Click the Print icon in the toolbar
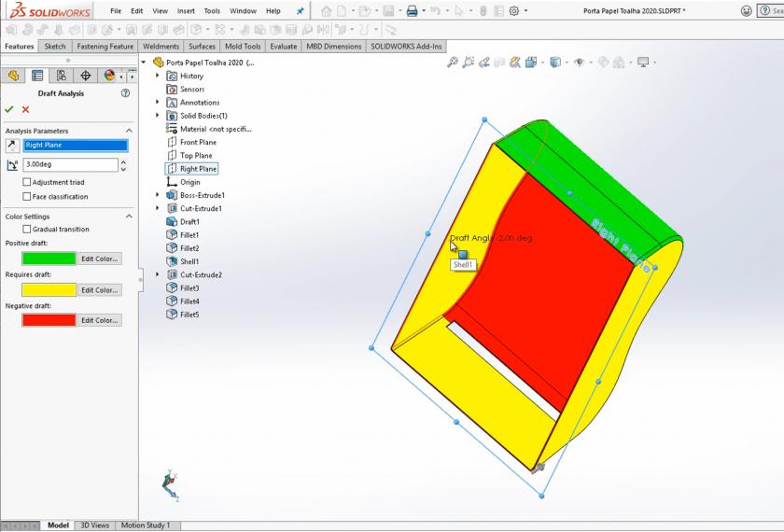This screenshot has height=532, width=784. [412, 11]
